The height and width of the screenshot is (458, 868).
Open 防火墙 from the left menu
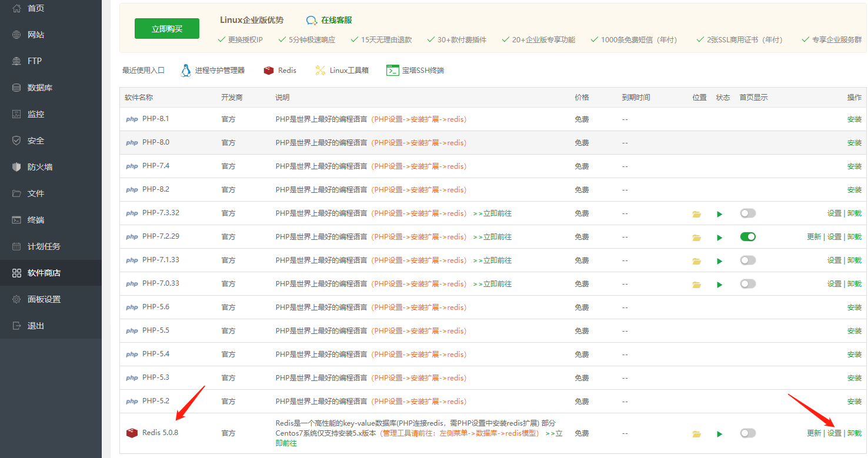pos(39,167)
